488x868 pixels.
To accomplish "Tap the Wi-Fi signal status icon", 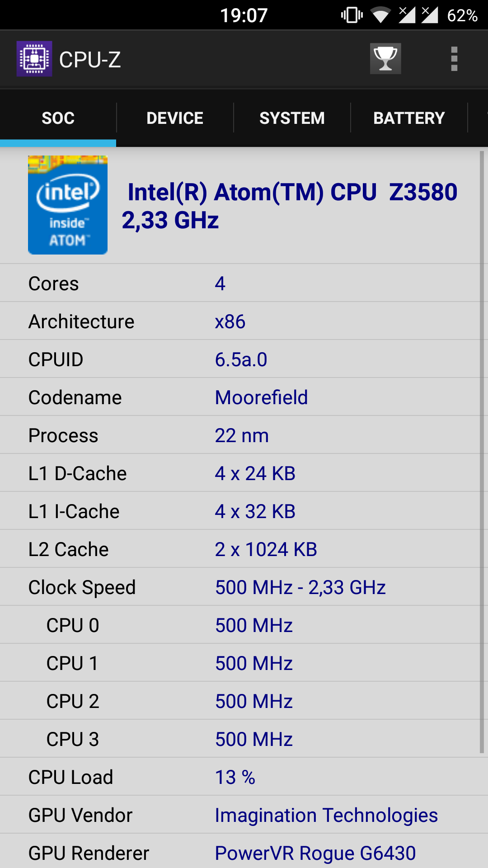I will point(380,15).
